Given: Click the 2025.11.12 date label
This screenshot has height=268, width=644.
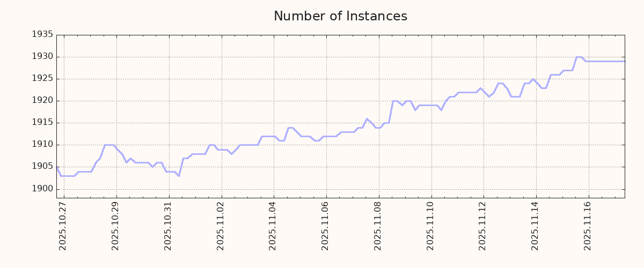Looking at the screenshot, I should click(x=482, y=226).
